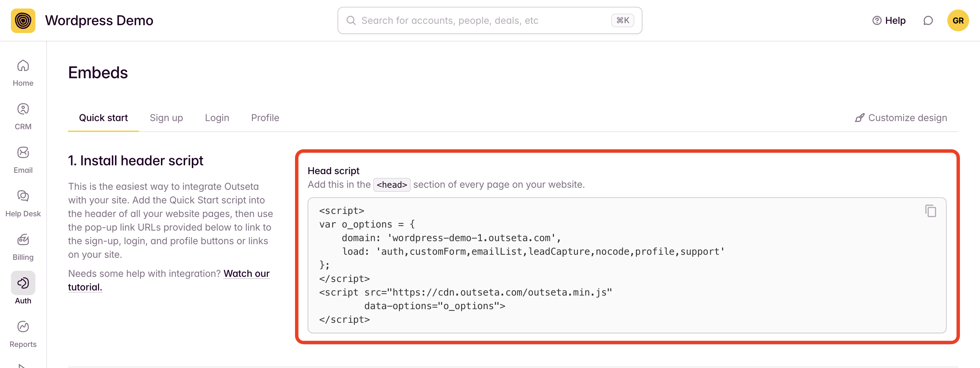
Task: Switch to the Login tab
Action: [217, 118]
